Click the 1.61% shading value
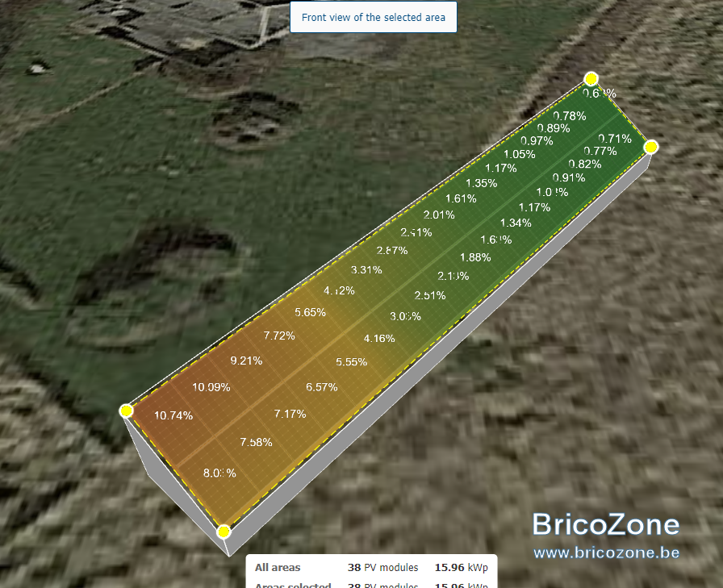 pyautogui.click(x=461, y=198)
